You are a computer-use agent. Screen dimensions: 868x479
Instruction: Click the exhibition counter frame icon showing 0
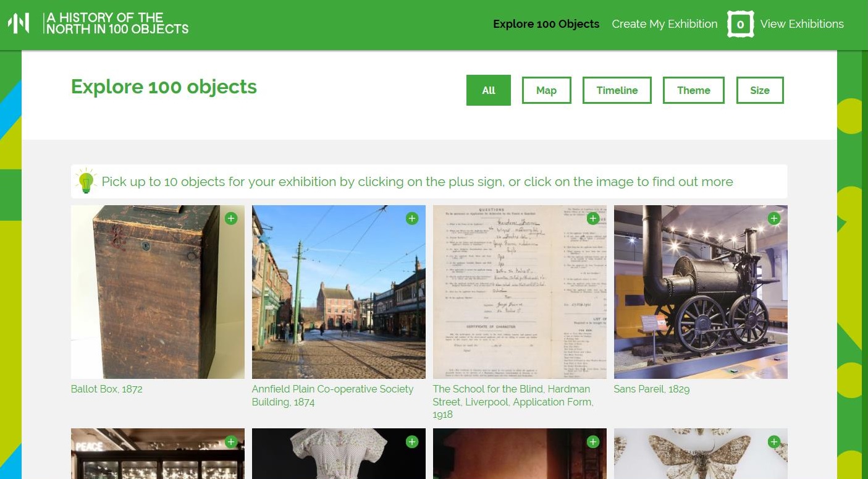(740, 24)
